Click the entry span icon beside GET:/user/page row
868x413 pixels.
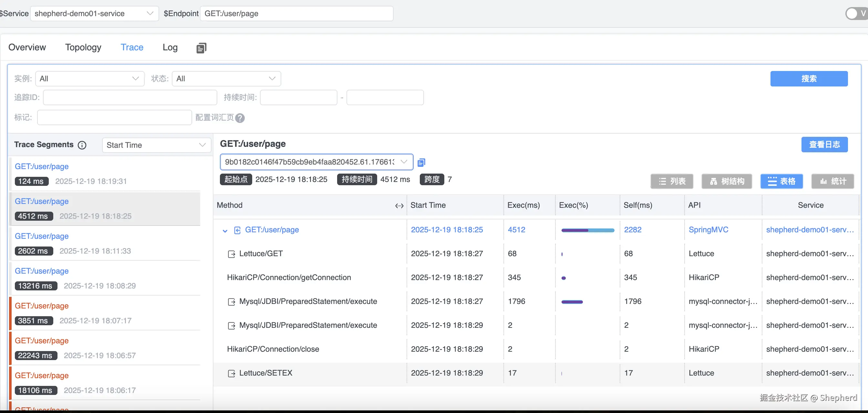pos(237,230)
